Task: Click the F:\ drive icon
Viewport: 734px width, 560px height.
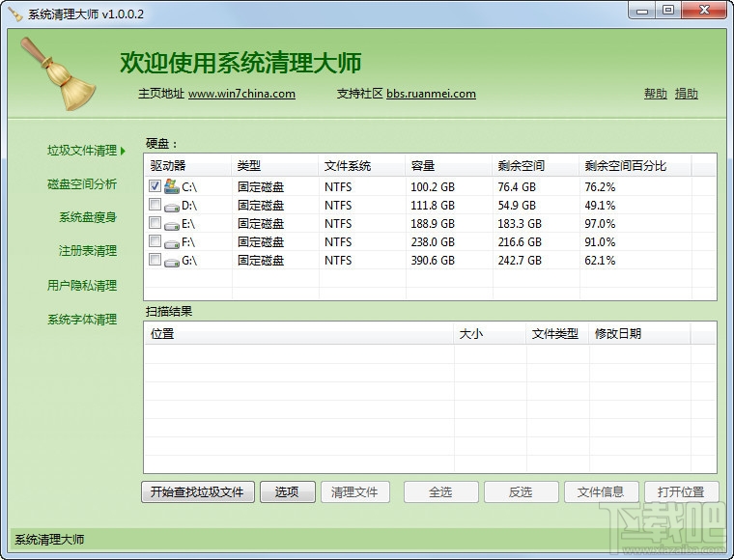Action: click(x=172, y=242)
